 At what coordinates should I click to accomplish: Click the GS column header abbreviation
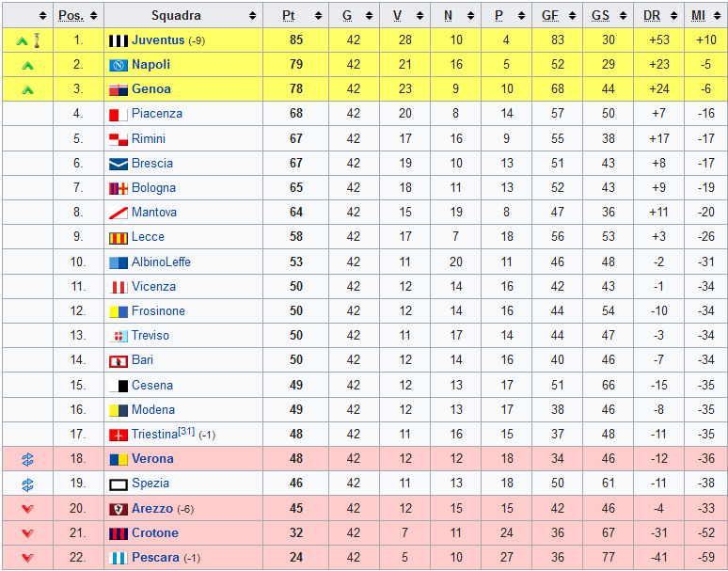(600, 16)
